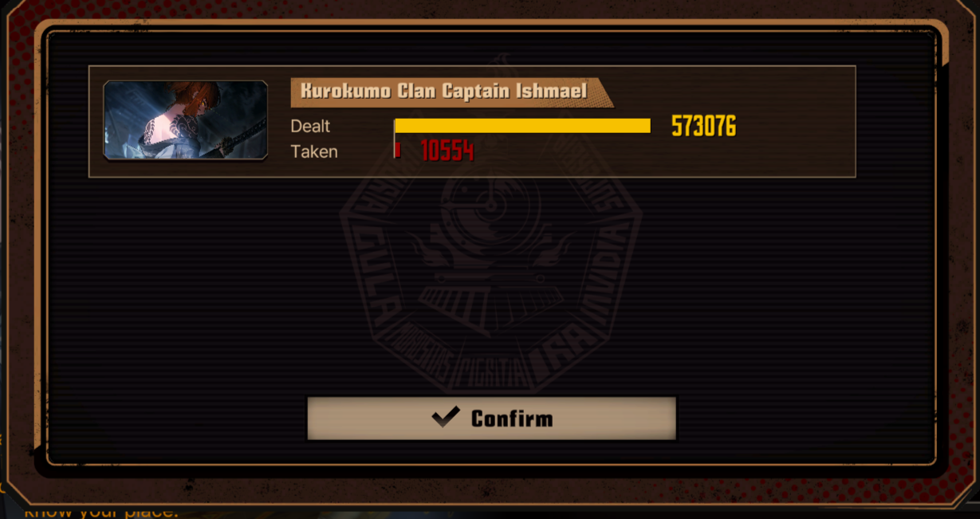Click the partial dialogue text below the panel
The width and height of the screenshot is (980, 519).
pos(101,511)
